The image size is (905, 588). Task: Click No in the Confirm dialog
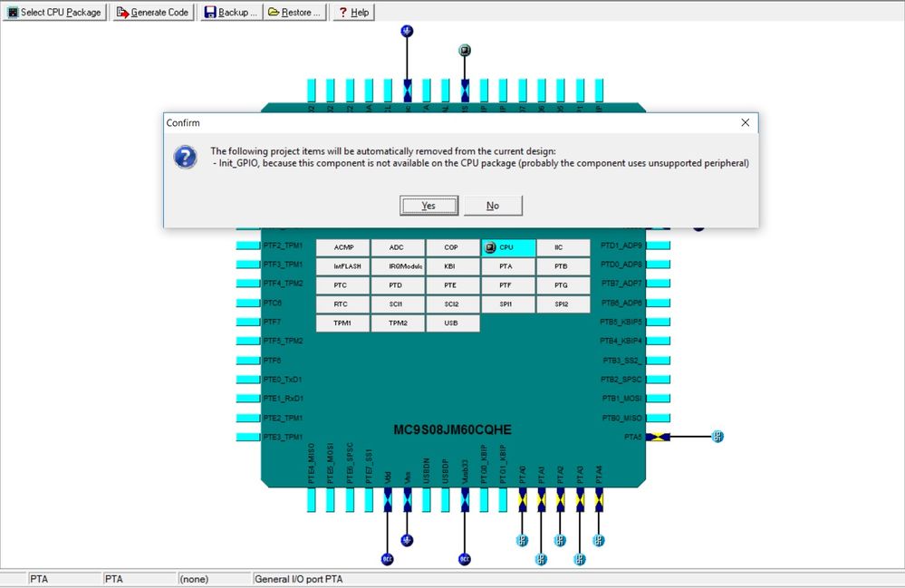493,206
